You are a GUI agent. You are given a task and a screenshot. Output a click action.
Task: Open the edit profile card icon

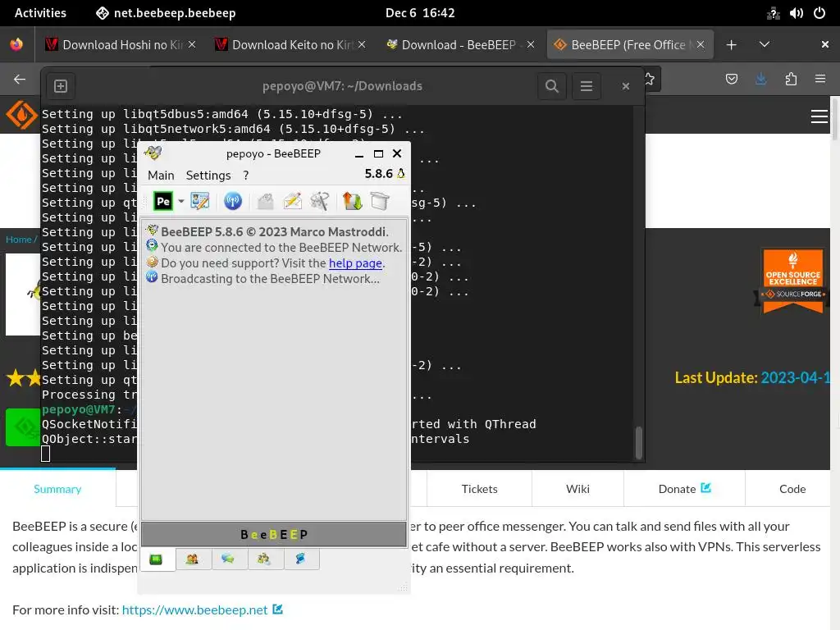pos(200,202)
